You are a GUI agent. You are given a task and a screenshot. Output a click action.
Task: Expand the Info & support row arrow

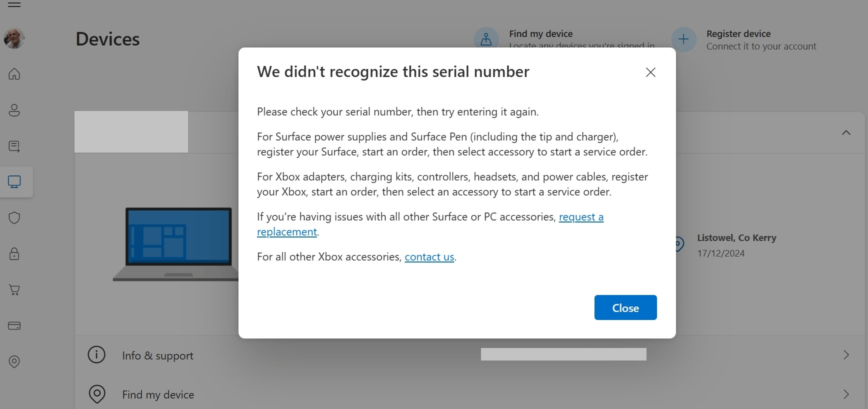(x=846, y=355)
